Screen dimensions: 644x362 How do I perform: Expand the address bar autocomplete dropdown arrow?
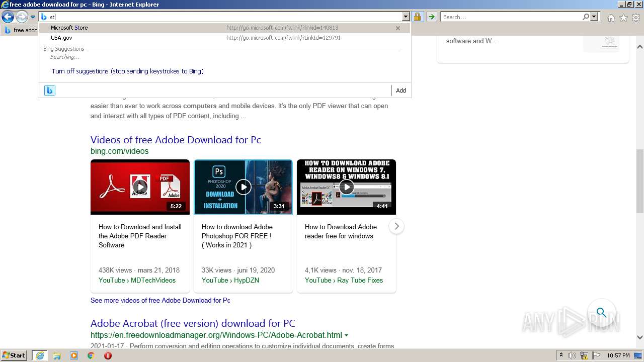pyautogui.click(x=406, y=17)
